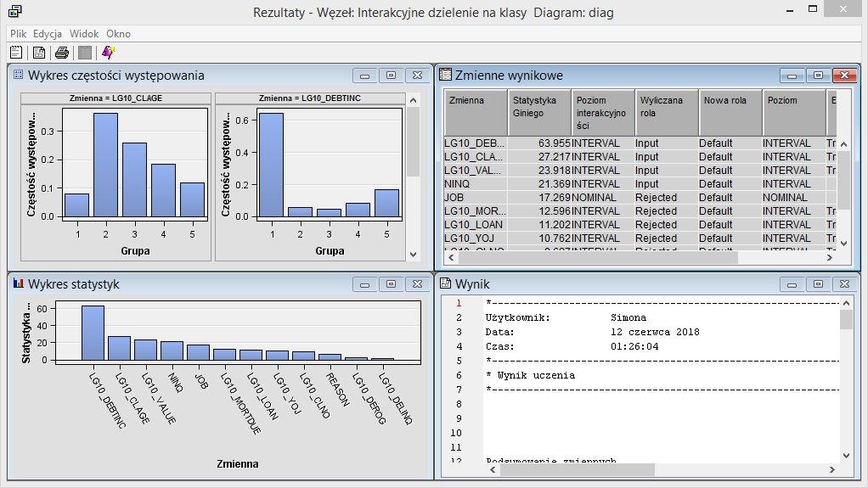Screen dimensions: 868x488
Task: Sort by the Statystyka Giniego column header
Action: (539, 112)
